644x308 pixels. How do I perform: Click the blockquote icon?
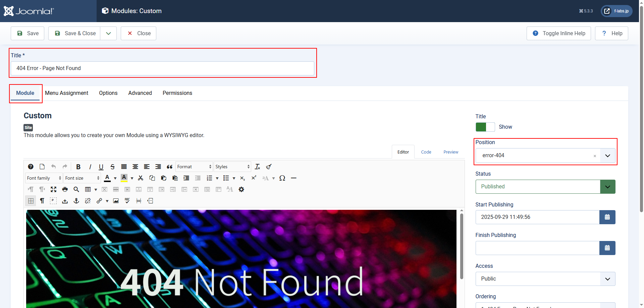click(169, 167)
